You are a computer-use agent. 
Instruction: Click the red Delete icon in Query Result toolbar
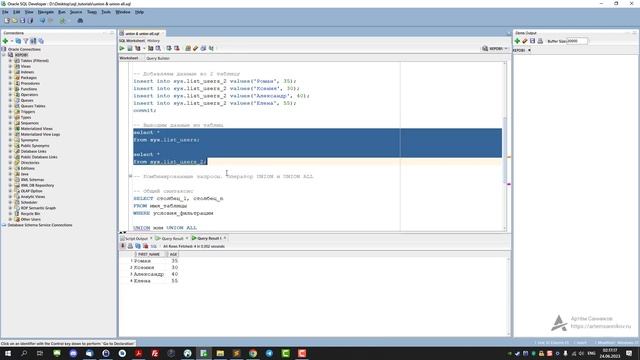coord(146,246)
